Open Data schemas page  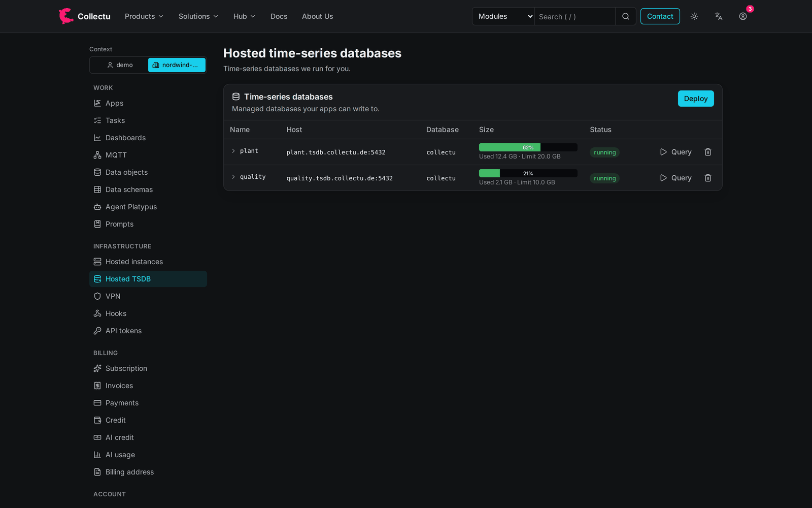[x=148, y=189]
